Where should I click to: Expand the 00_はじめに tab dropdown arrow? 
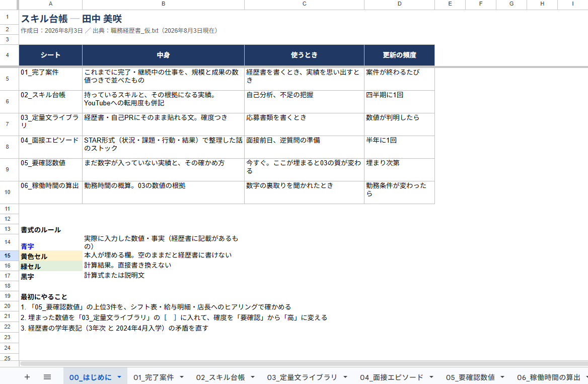119,377
